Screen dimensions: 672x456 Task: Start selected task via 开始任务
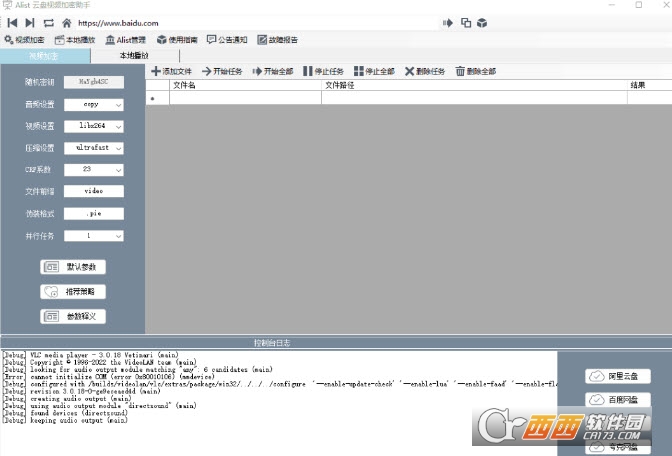coord(222,71)
